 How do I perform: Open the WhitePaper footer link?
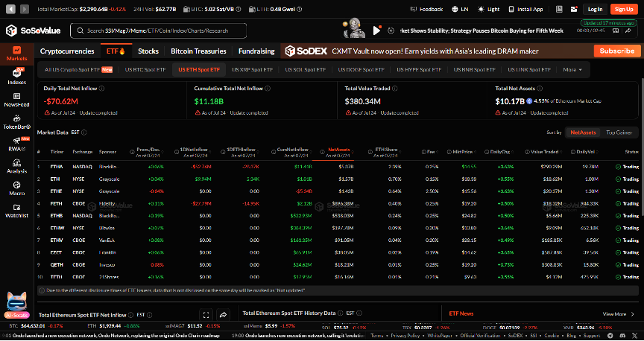[438, 335]
